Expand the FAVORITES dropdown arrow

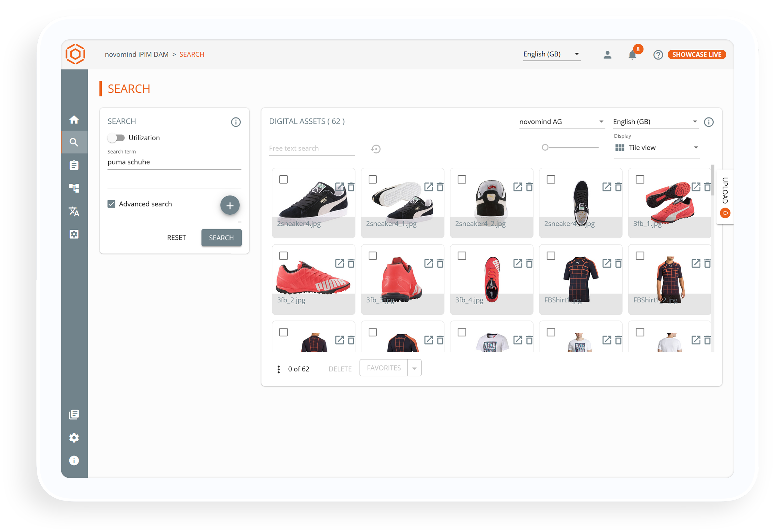coord(414,368)
